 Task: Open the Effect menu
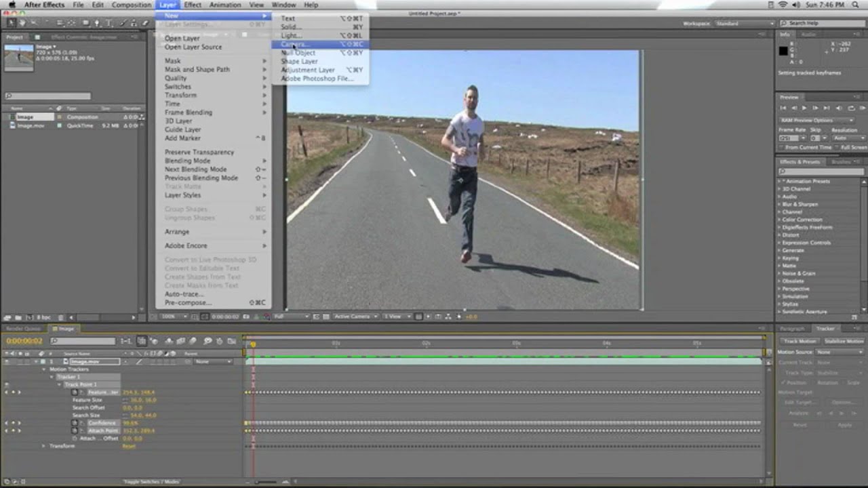tap(193, 5)
